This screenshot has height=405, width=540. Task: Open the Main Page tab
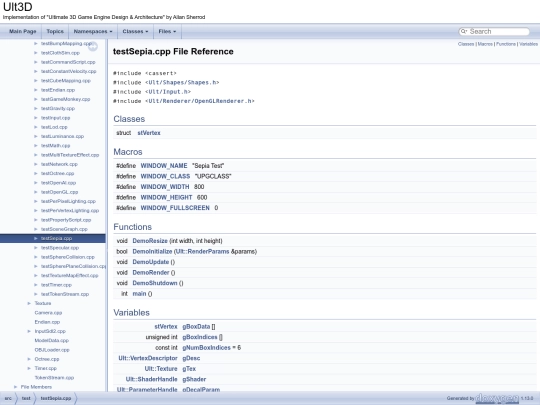pos(23,31)
